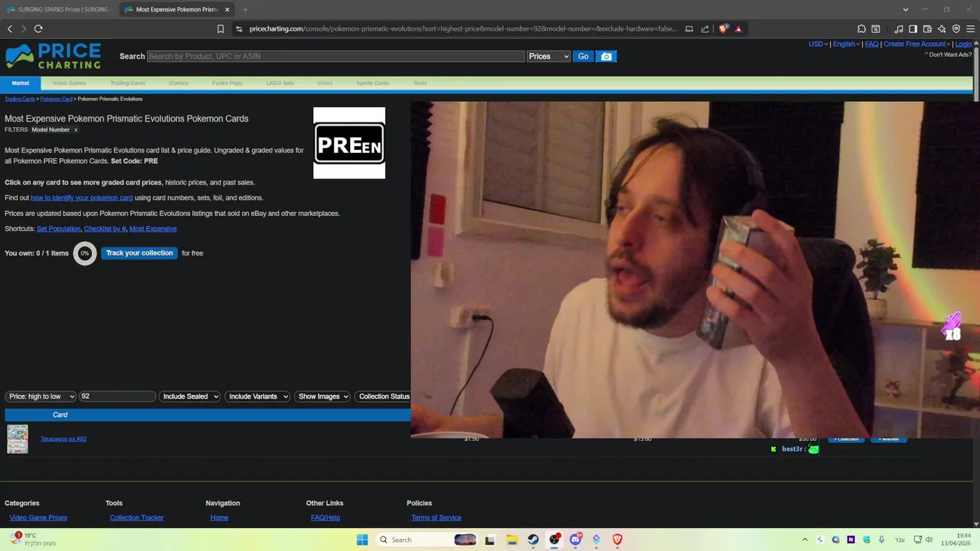Click the Track your collection button
980x551 pixels.
(x=139, y=253)
